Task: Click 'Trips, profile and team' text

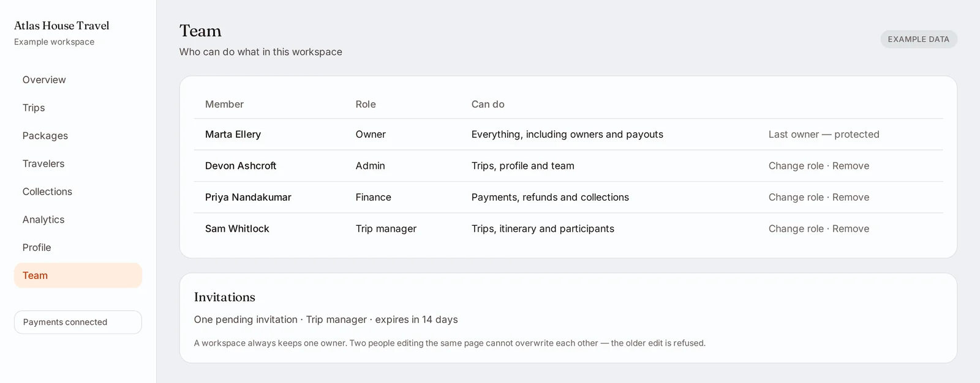Action: pyautogui.click(x=523, y=166)
